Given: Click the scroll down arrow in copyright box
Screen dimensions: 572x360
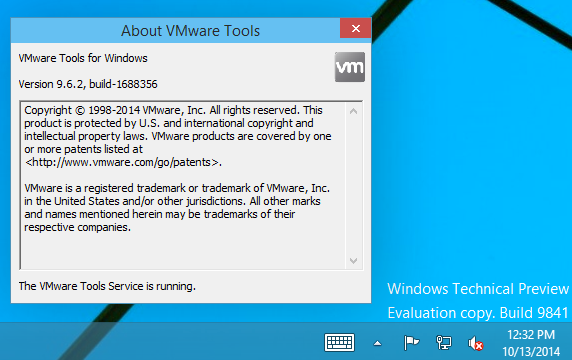Looking at the screenshot, I should point(353,260).
